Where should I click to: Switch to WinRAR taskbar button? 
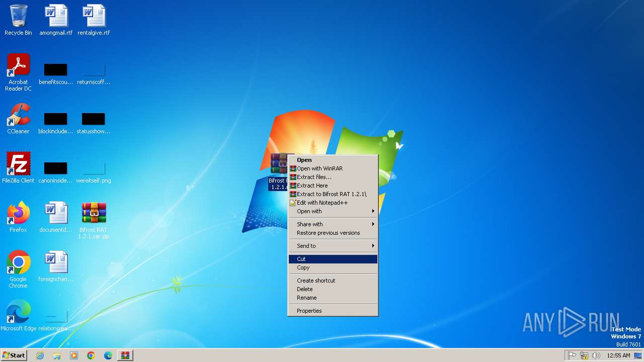(125, 355)
